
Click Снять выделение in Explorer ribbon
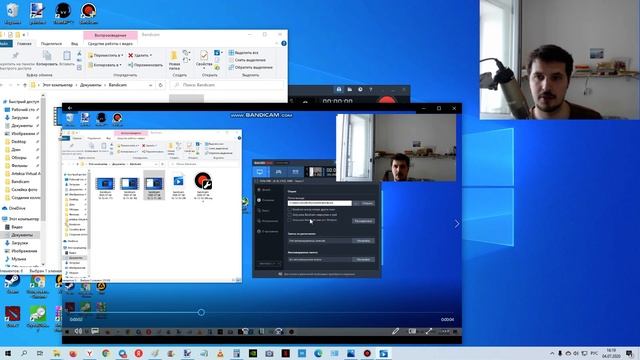click(247, 60)
